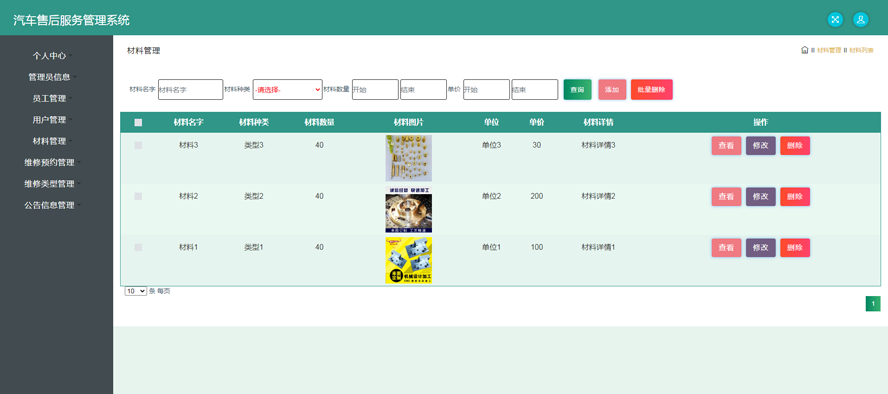Click the 材料2 name cell
The image size is (888, 394).
pos(189,196)
